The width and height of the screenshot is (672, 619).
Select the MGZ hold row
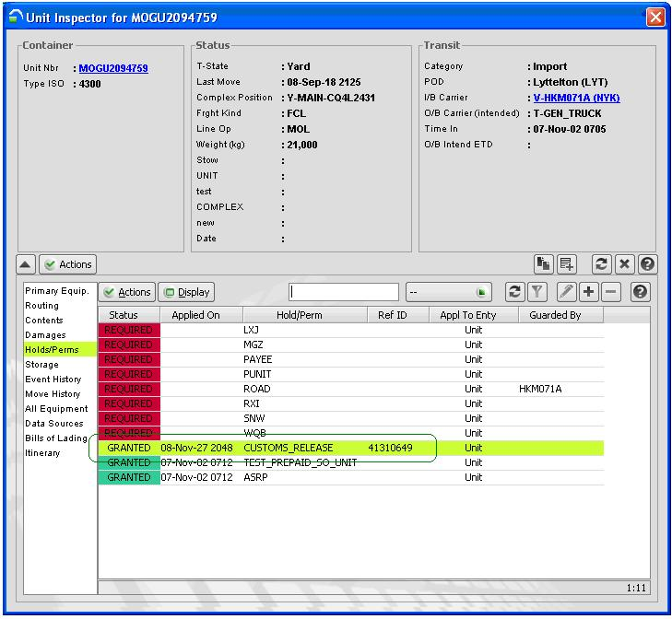(351, 345)
